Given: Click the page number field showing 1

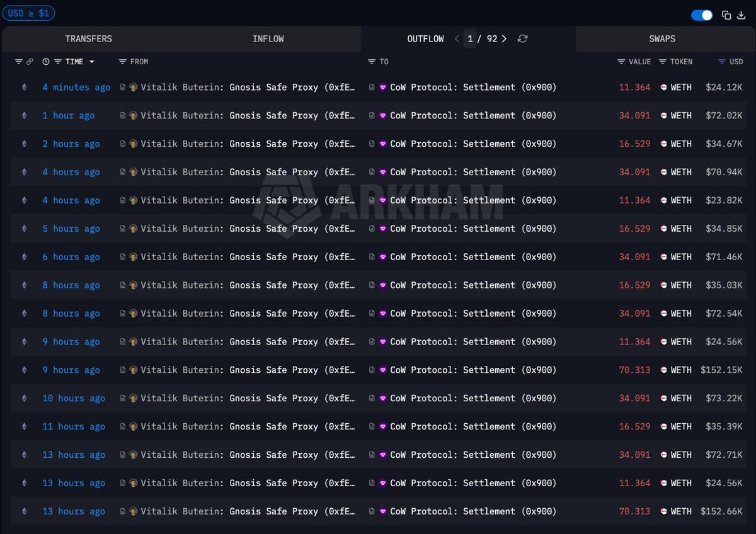Looking at the screenshot, I should pos(470,39).
